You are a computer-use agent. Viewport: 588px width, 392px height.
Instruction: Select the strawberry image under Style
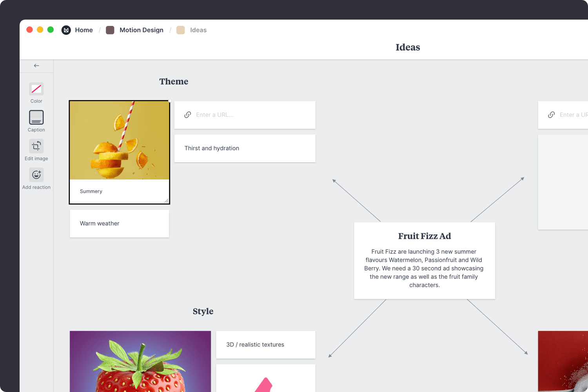coord(140,361)
